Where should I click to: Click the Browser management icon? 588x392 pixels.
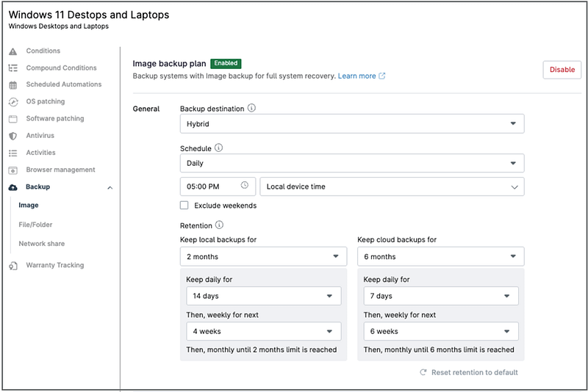pos(12,170)
